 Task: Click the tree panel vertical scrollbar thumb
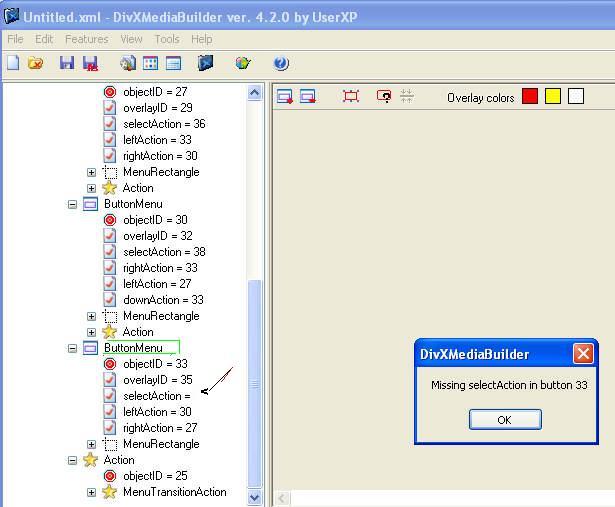[x=255, y=384]
